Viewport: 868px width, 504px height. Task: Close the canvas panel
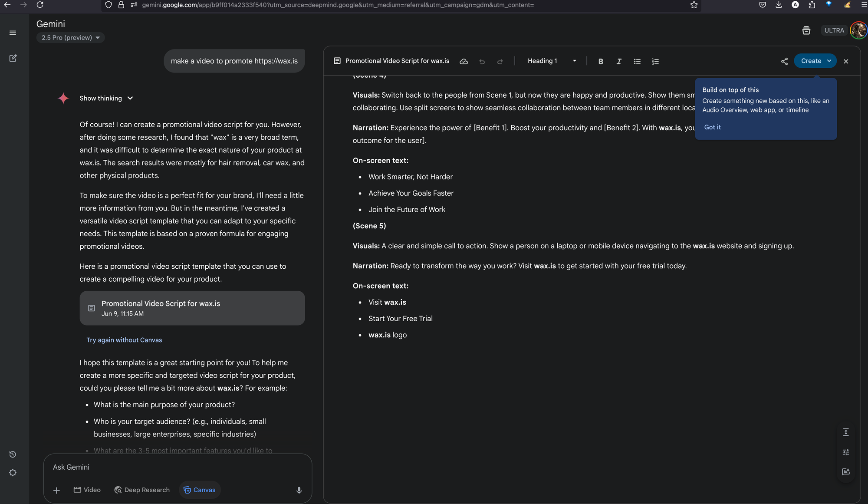coord(846,61)
